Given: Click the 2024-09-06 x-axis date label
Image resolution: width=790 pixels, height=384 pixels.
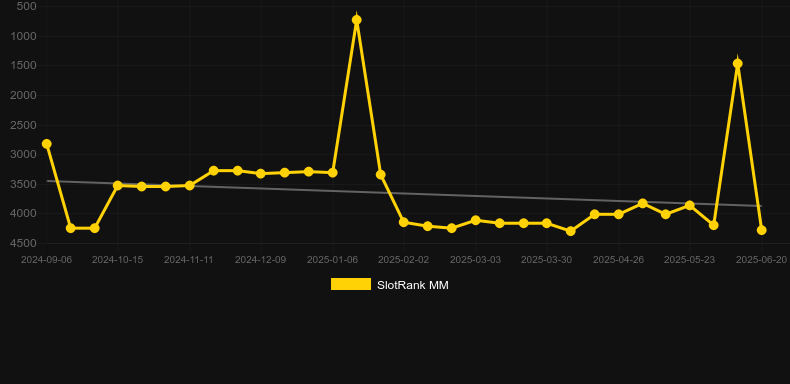Looking at the screenshot, I should pyautogui.click(x=46, y=260).
